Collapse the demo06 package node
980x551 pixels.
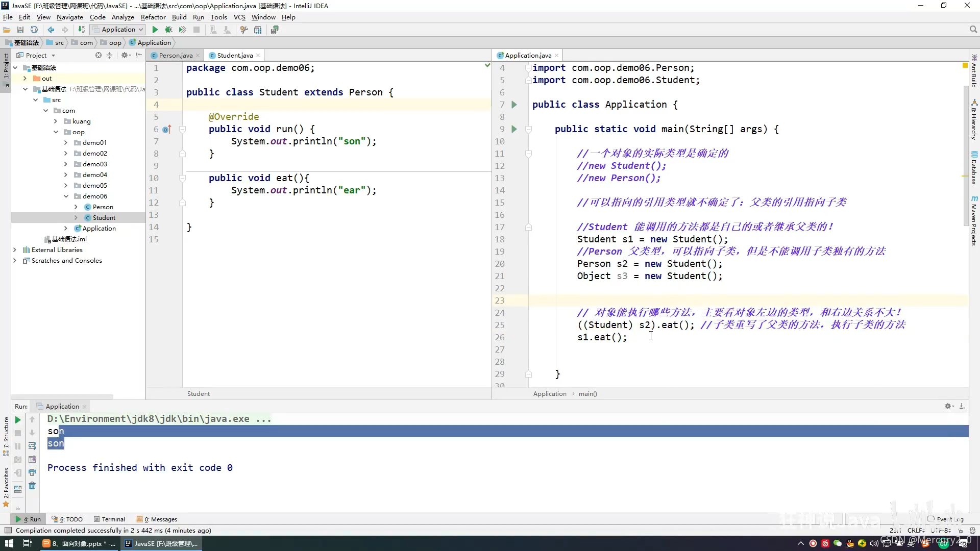click(x=66, y=196)
